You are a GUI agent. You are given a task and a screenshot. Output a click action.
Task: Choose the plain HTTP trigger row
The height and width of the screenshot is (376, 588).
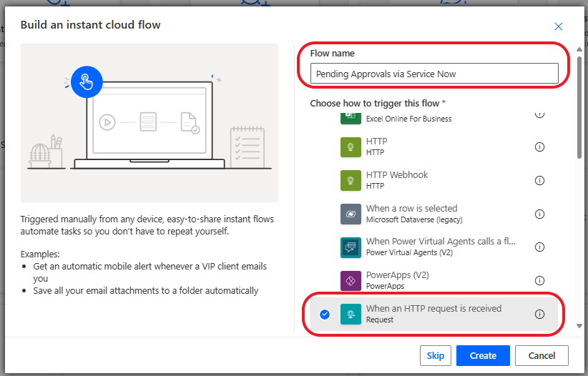pyautogui.click(x=433, y=147)
